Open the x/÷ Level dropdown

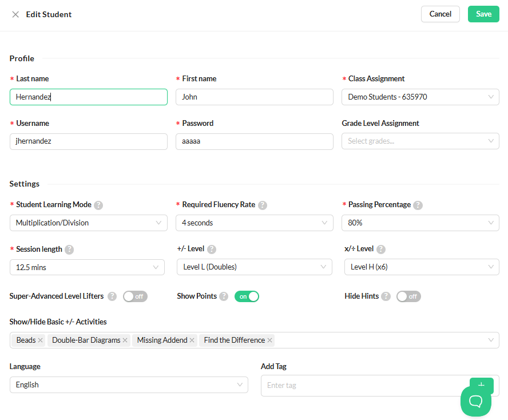[x=422, y=267]
